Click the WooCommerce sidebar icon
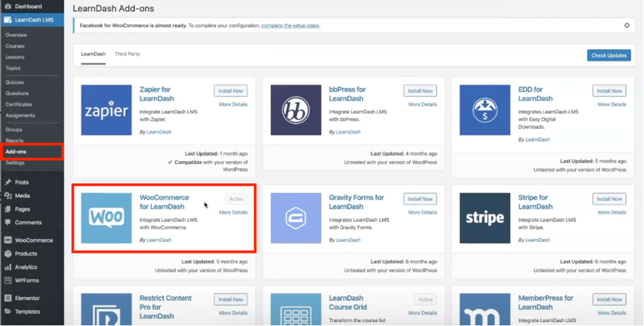Screen dimensions: 644x326 click(x=8, y=240)
